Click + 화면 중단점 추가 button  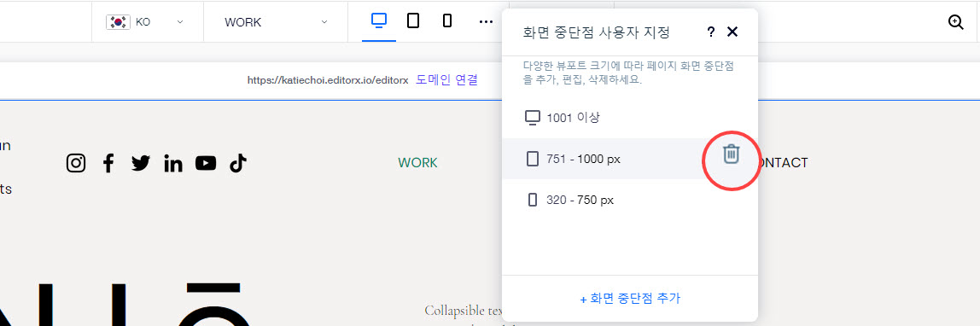[630, 299]
